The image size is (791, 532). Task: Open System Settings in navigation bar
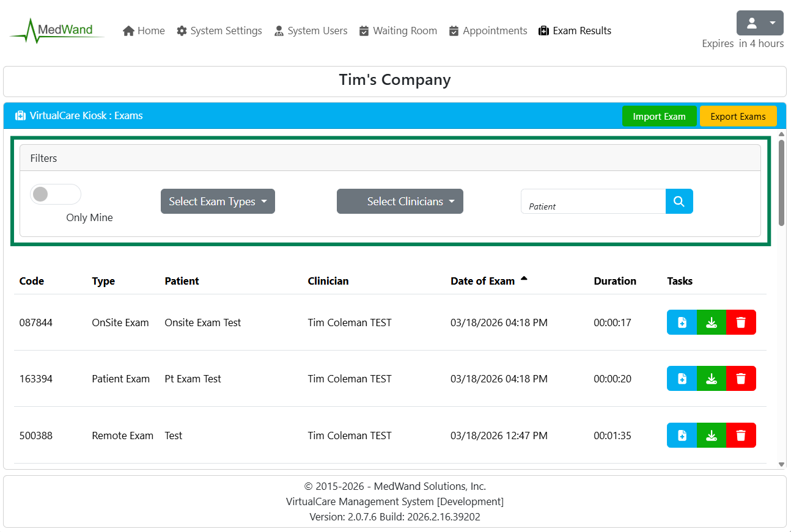(x=219, y=31)
